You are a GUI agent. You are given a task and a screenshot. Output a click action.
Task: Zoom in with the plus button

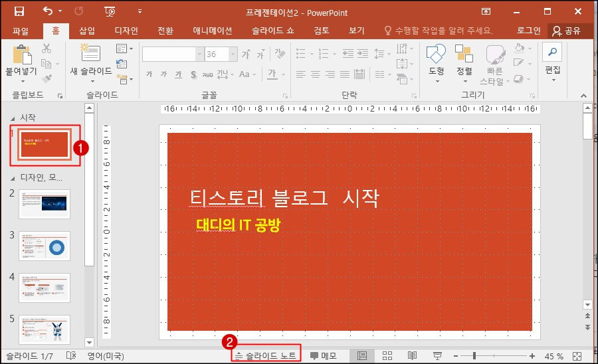[532, 356]
